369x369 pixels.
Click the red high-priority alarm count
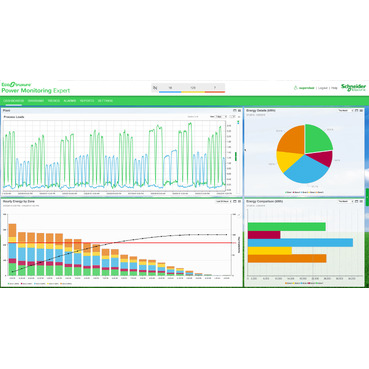pyautogui.click(x=215, y=88)
